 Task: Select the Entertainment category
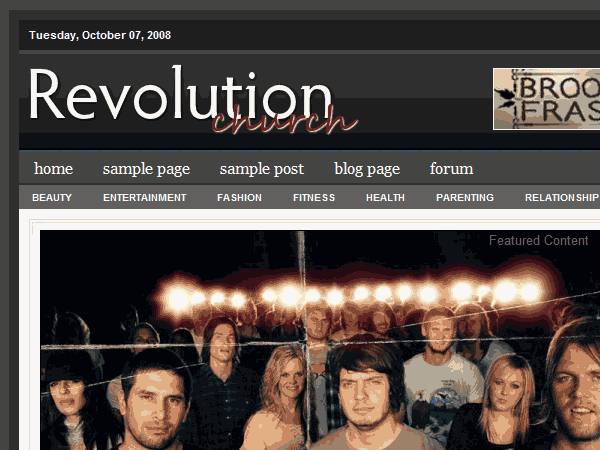click(145, 197)
